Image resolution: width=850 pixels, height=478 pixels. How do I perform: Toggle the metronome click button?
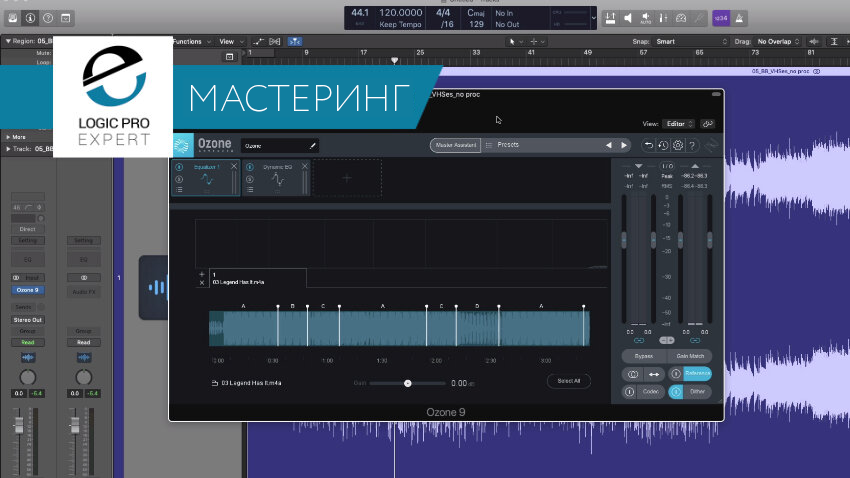(x=739, y=18)
